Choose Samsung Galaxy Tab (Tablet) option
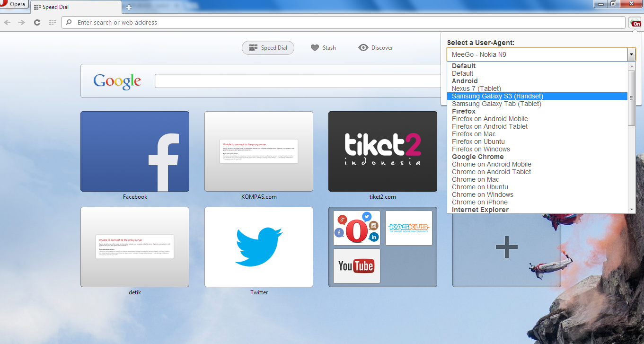The height and width of the screenshot is (344, 644). click(x=537, y=104)
